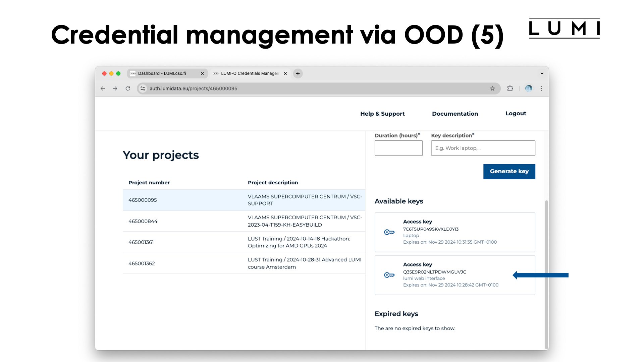Click the page vertical scrollbar thumb

(546, 275)
